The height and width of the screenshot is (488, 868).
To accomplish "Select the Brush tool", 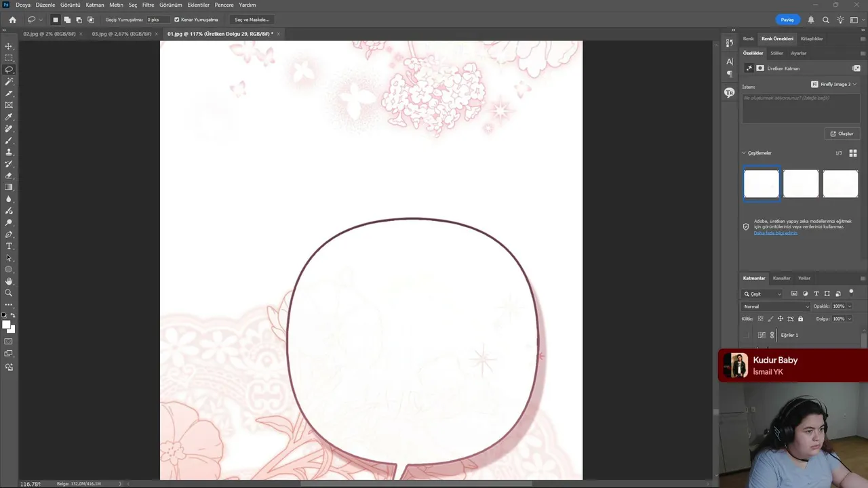I will [x=9, y=140].
